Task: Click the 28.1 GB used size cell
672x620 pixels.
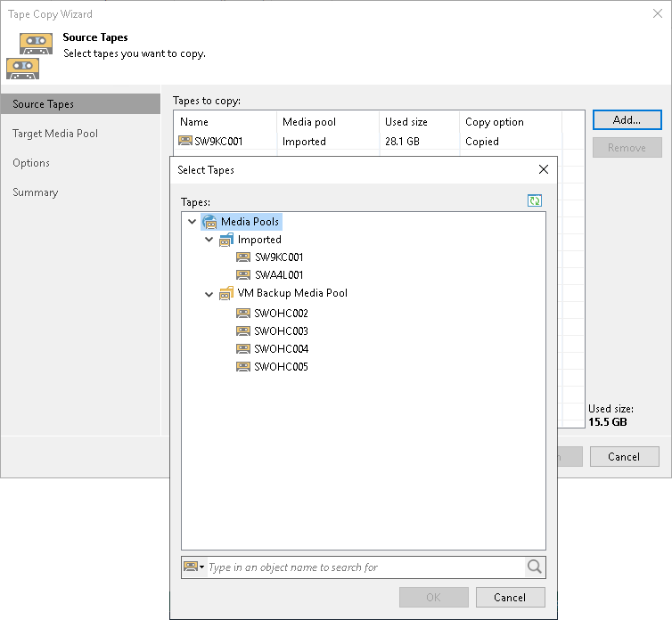Action: 402,142
